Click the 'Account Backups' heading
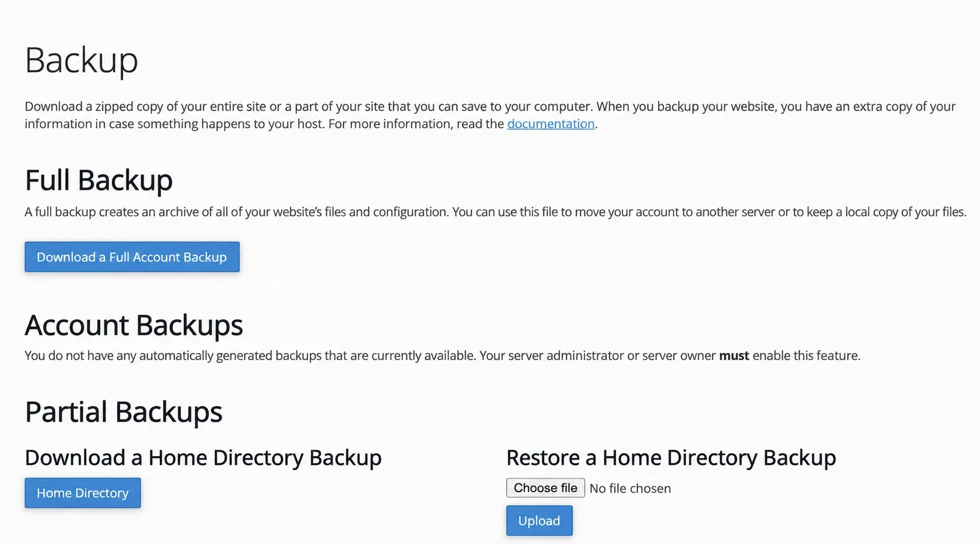This screenshot has width=980, height=544. coord(134,325)
